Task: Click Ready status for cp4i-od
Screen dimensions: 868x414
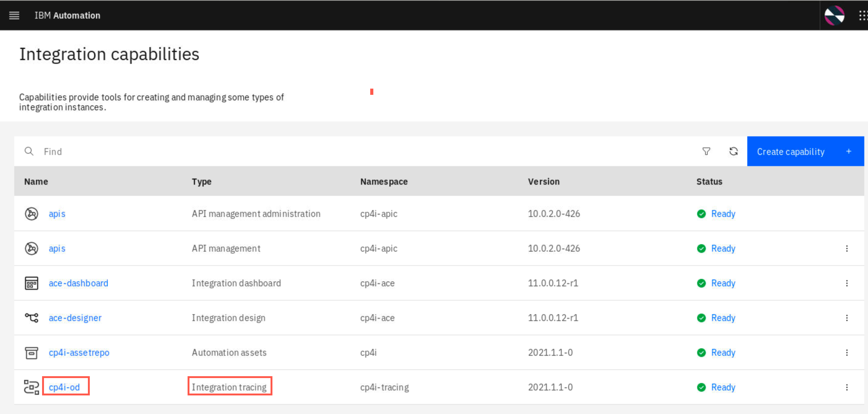Action: (x=723, y=387)
